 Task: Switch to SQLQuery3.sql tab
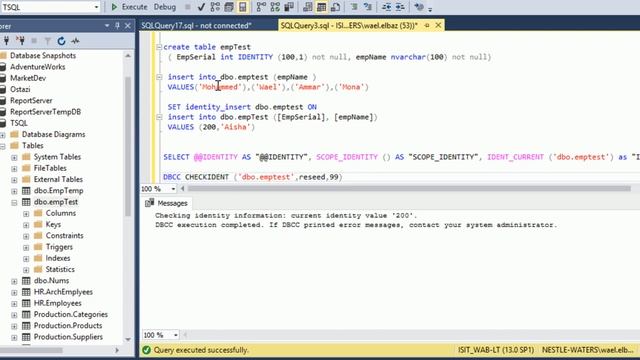(x=349, y=25)
